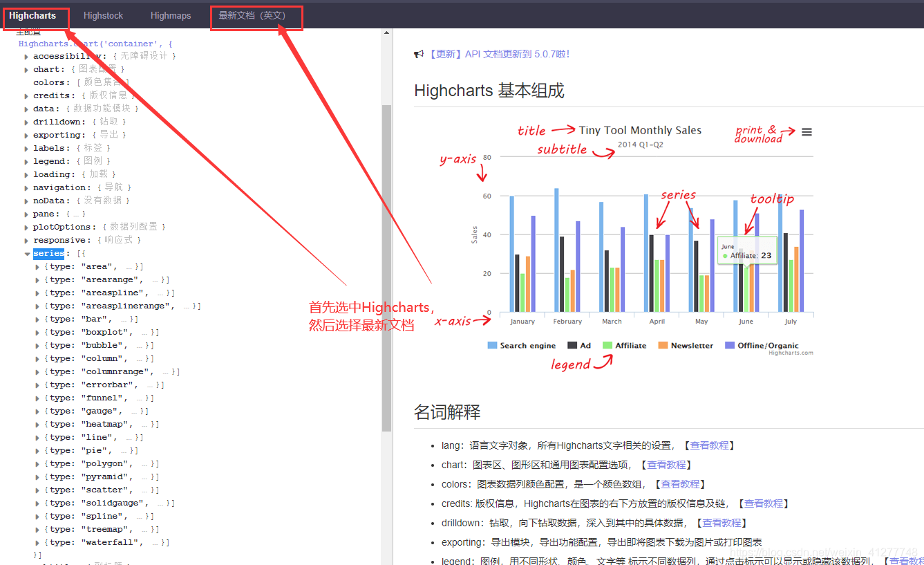The width and height of the screenshot is (924, 565).
Task: Expand the exporting option node
Action: point(26,136)
